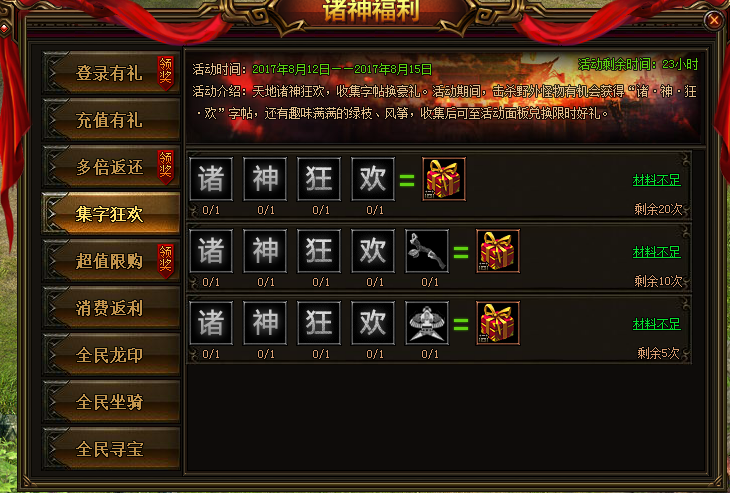The width and height of the screenshot is (730, 493).
Task: Click 材料不足 link in first exchange row
Action: (x=656, y=180)
